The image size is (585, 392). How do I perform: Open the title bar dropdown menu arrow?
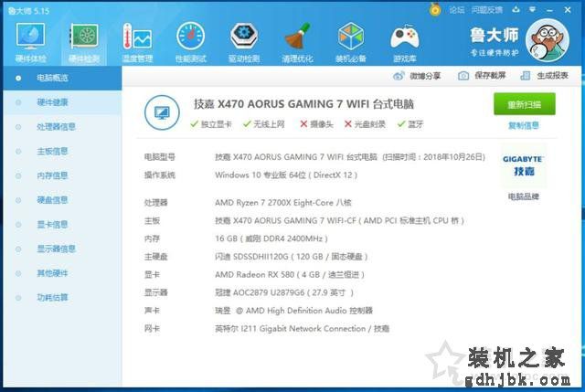(x=532, y=10)
